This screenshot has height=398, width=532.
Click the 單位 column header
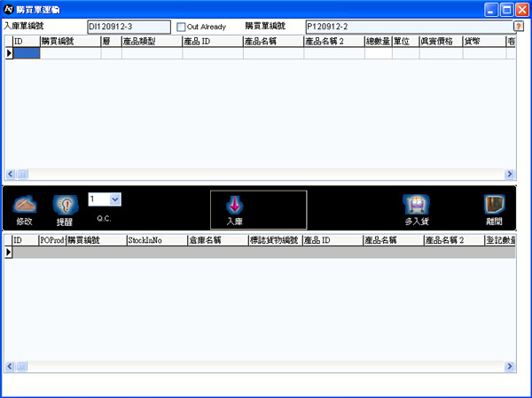(405, 42)
